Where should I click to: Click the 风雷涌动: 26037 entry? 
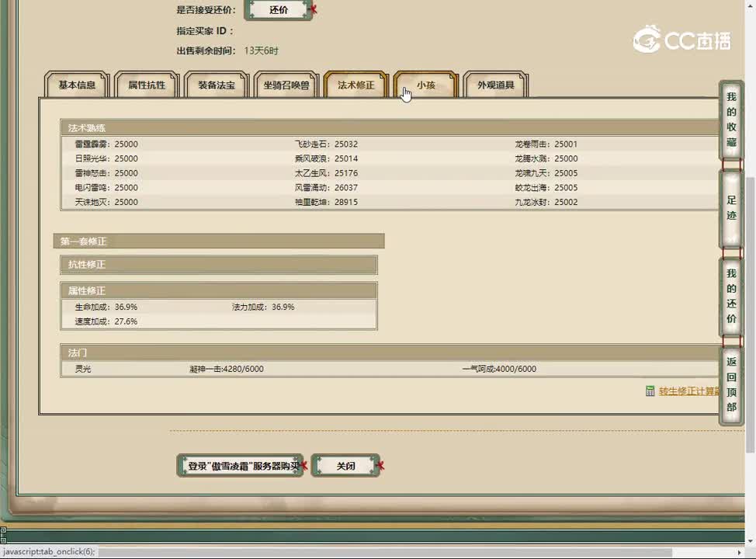point(327,188)
